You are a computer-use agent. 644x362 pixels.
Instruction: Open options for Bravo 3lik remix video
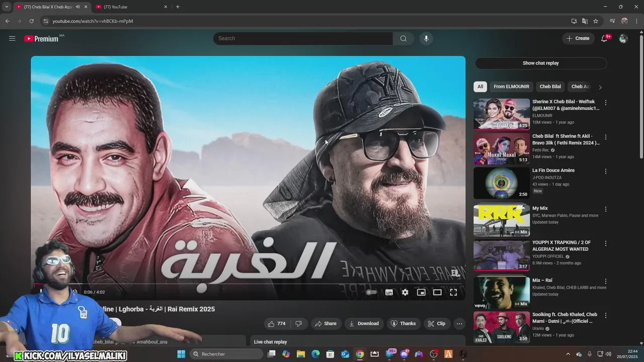click(606, 137)
